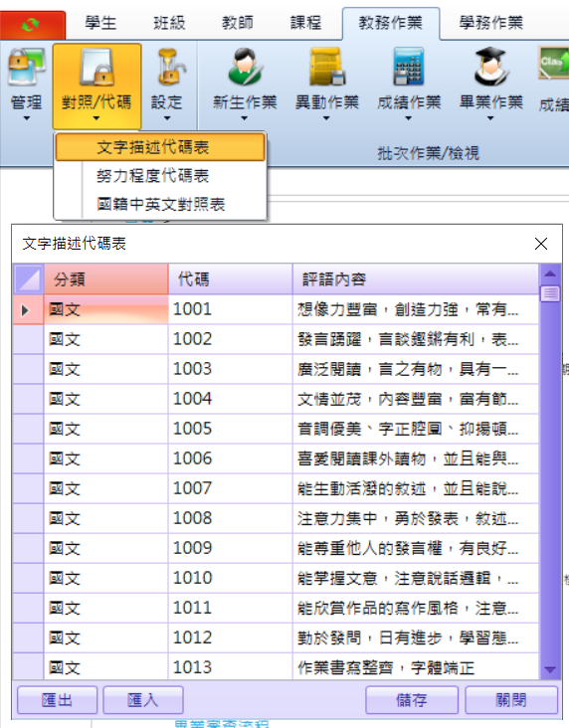Expand the 新生作業 dropdown arrow

pyautogui.click(x=245, y=118)
